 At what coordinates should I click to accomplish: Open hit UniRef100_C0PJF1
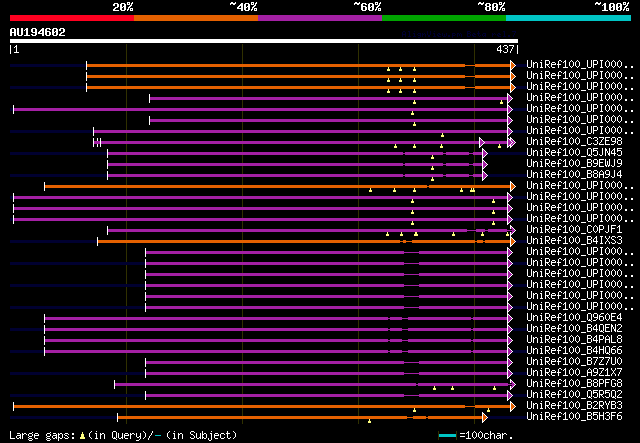point(574,230)
